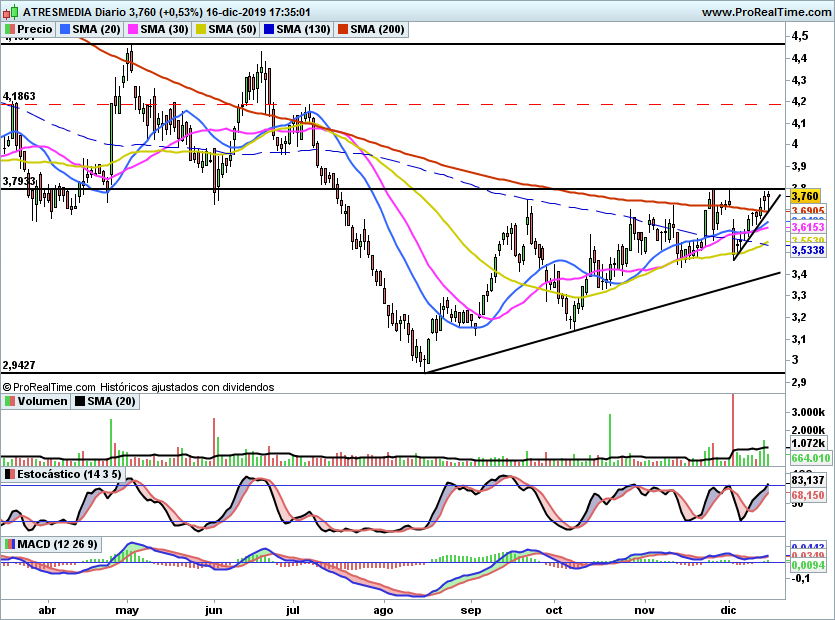The image size is (835, 620).
Task: Select the 2,9427 support level label
Action: 19,365
